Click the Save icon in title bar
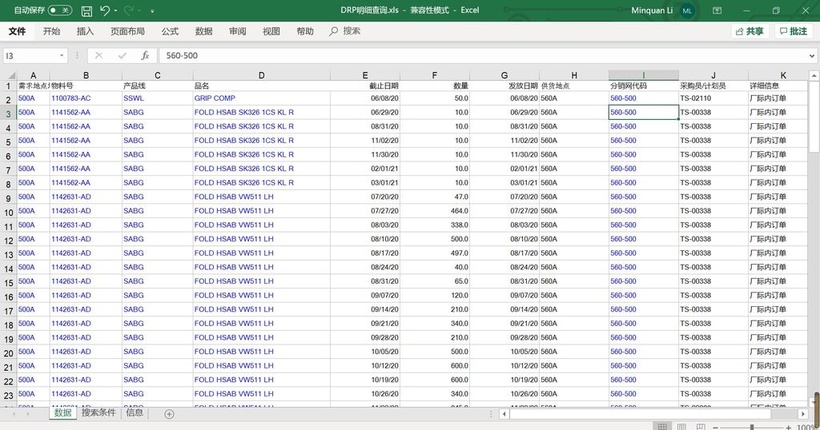 87,10
